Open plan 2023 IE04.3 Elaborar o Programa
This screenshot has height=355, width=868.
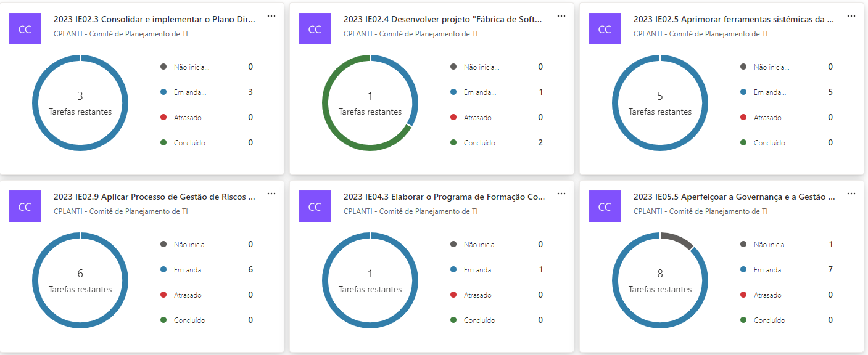[x=444, y=197]
